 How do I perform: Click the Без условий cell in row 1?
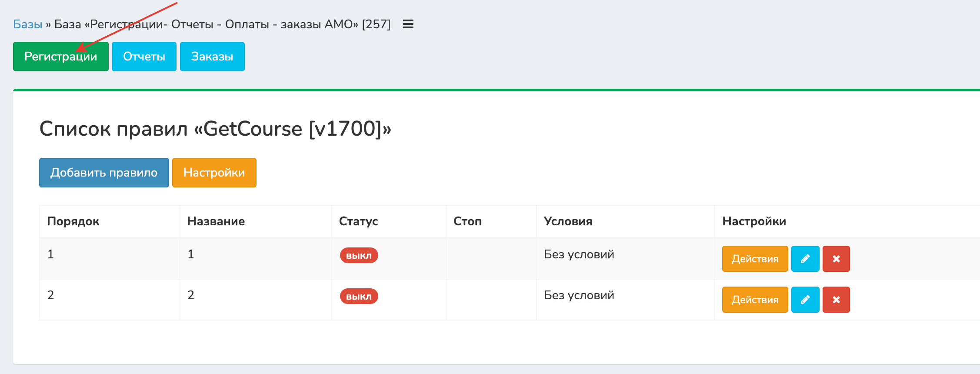point(579,254)
